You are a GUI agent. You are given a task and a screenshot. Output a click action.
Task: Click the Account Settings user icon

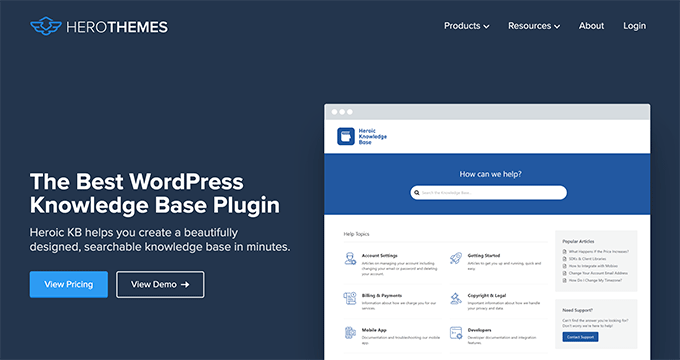350,259
